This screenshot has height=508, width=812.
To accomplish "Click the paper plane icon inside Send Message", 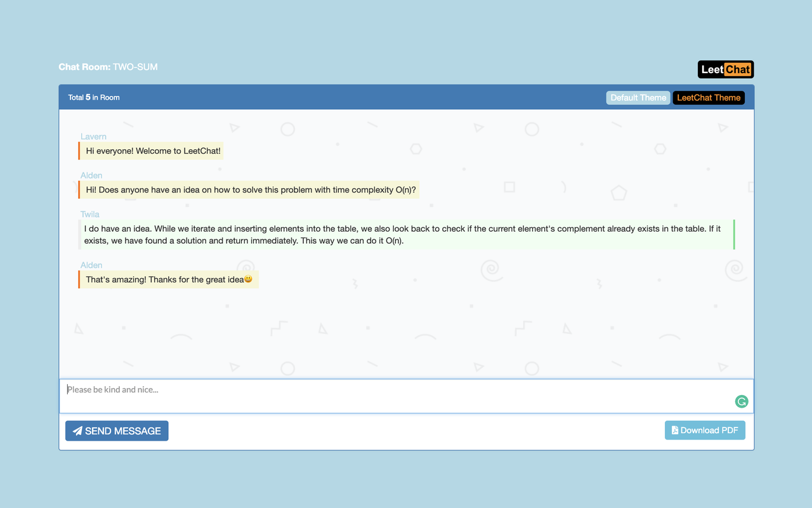I will tap(76, 431).
